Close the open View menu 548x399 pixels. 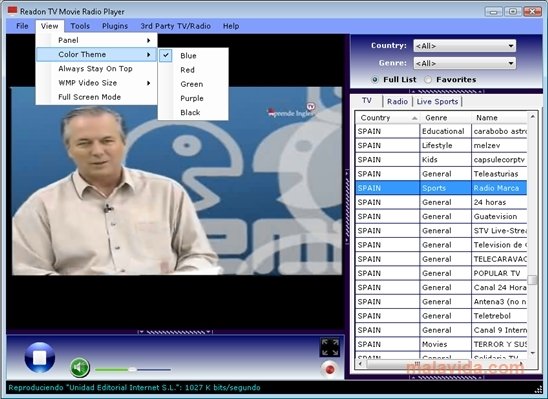click(x=49, y=26)
